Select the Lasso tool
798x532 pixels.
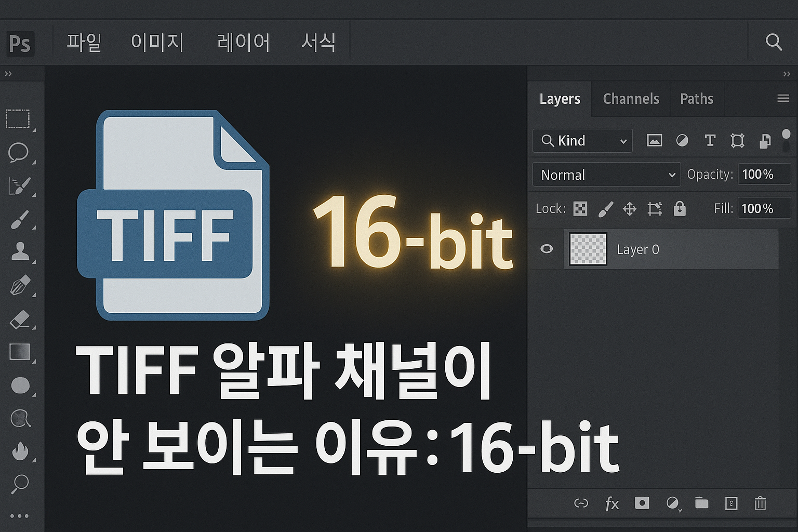(18, 152)
